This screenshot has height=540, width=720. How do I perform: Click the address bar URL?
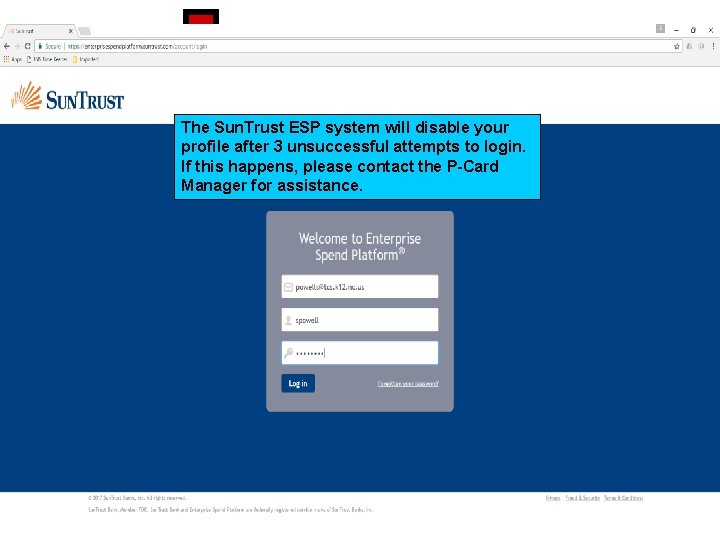click(x=137, y=46)
